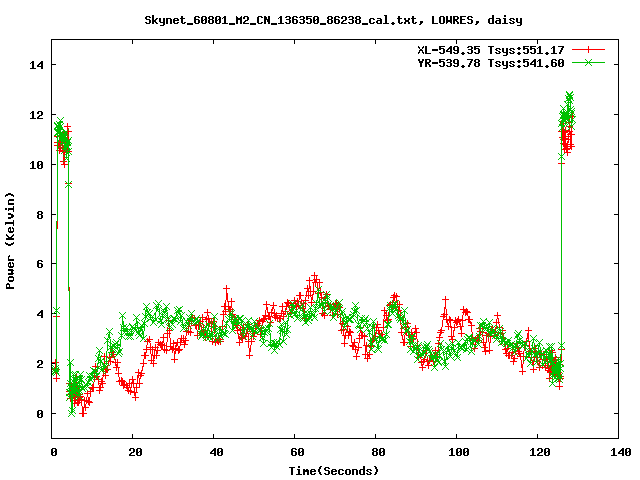Click the x-axis tick label '140'
The image size is (640, 480).
pyautogui.click(x=621, y=452)
